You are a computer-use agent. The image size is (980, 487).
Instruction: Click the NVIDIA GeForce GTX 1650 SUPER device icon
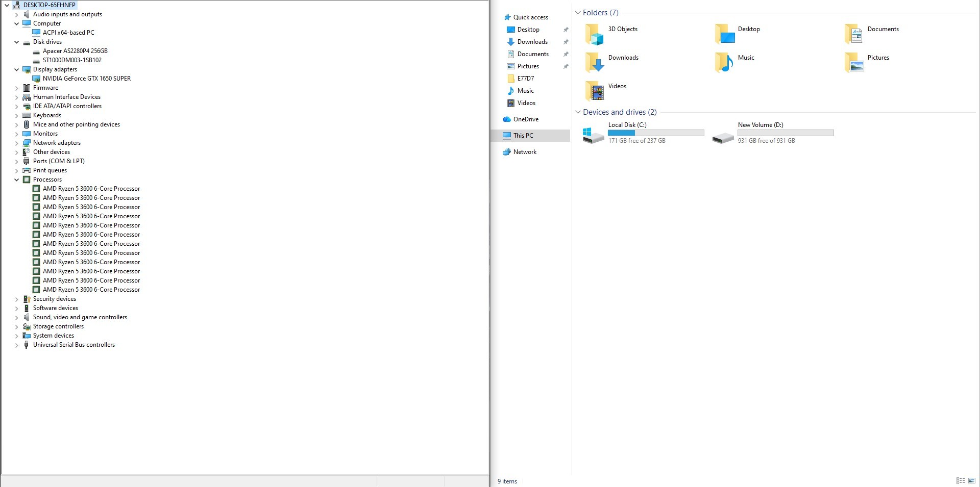click(36, 79)
